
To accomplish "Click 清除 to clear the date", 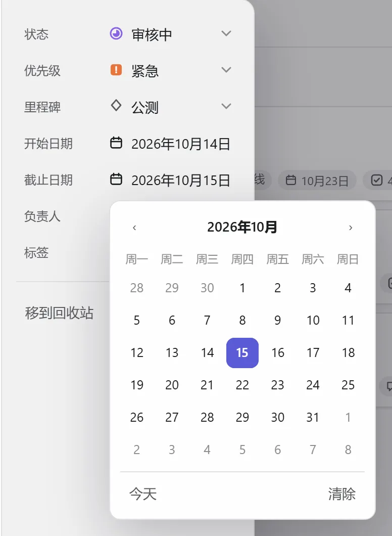I will [342, 494].
